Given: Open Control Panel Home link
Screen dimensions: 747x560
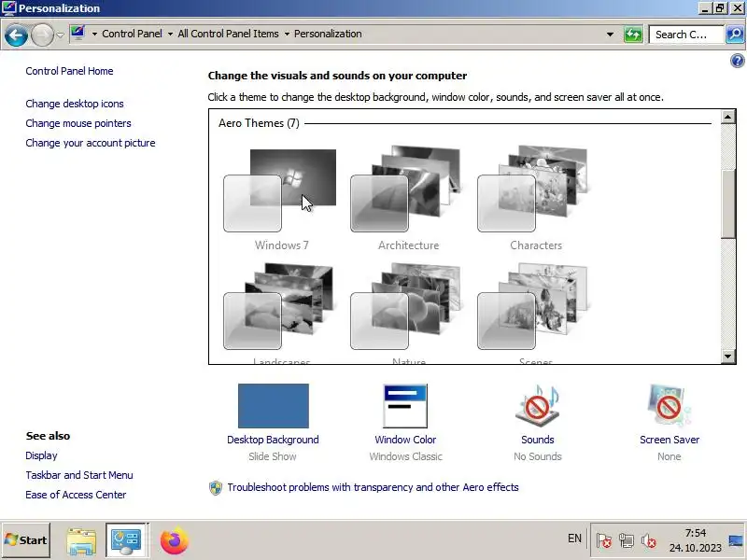Looking at the screenshot, I should pyautogui.click(x=69, y=71).
